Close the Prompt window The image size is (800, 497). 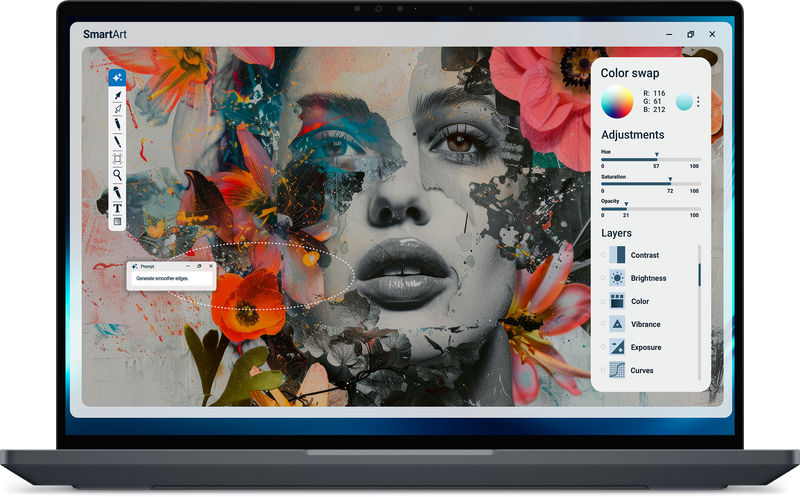click(x=211, y=266)
